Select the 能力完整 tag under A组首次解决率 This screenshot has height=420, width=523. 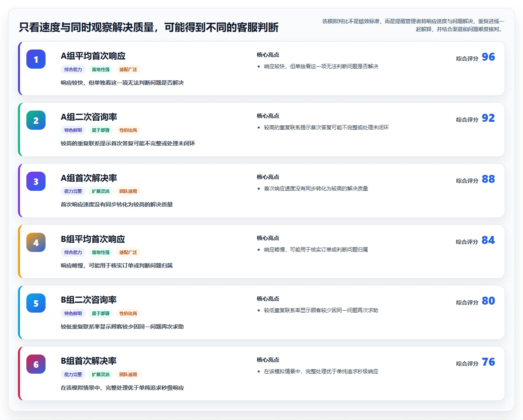point(73,191)
